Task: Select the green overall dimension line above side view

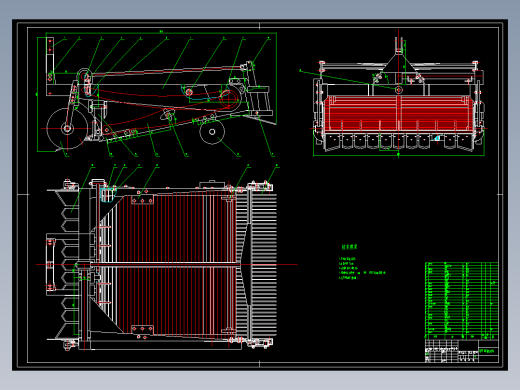Action: (161, 33)
